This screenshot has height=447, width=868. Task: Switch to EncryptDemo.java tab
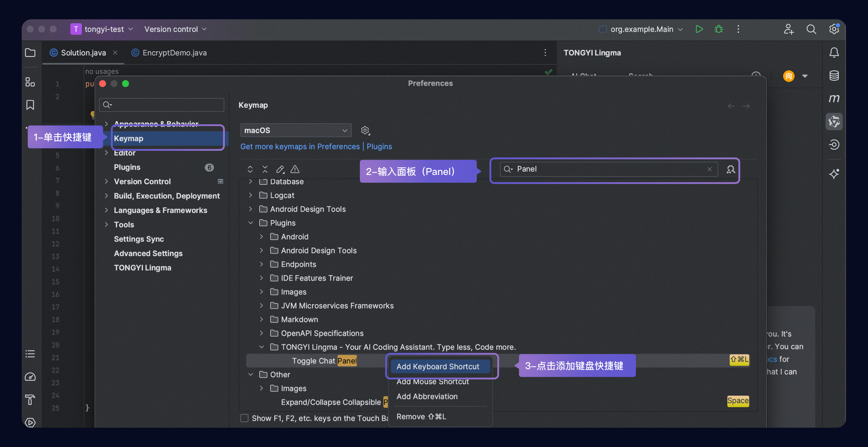[174, 53]
